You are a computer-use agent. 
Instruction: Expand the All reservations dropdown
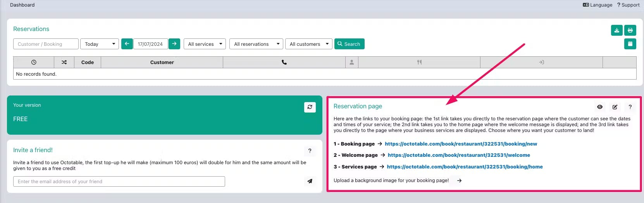(256, 44)
